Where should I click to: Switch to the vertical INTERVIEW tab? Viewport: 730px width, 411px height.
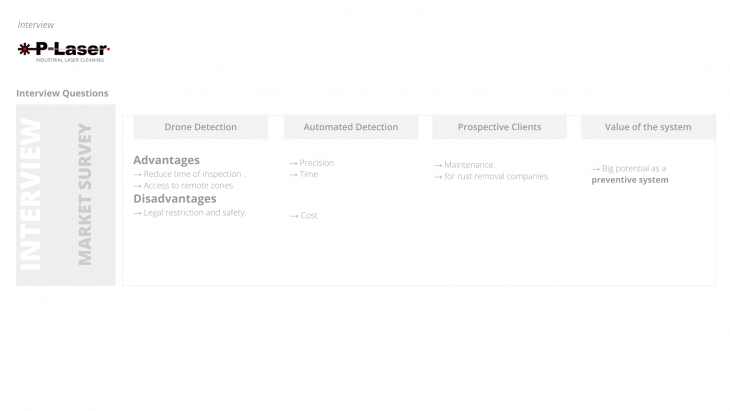click(x=33, y=194)
